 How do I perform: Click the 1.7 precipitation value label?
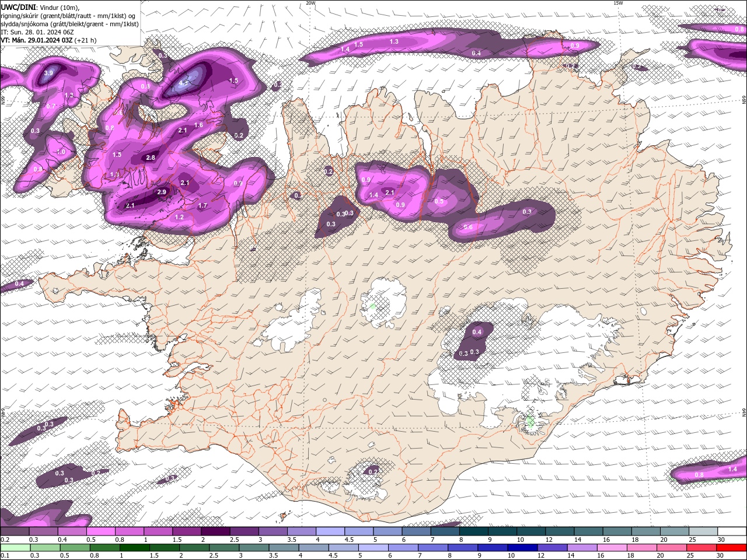[x=203, y=205]
